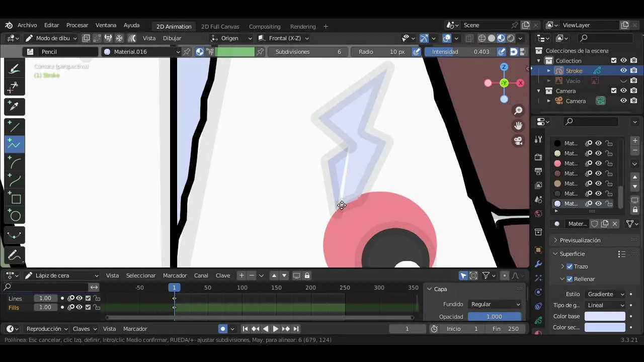Open the Dibujar header menu
Viewport: 644px width, 362px height.
point(172,38)
